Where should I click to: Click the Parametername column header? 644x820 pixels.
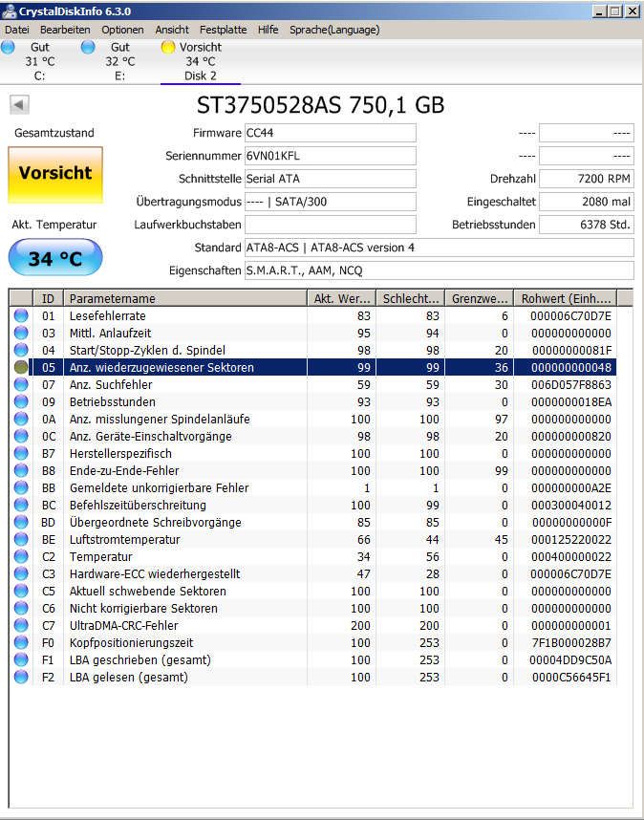point(185,298)
